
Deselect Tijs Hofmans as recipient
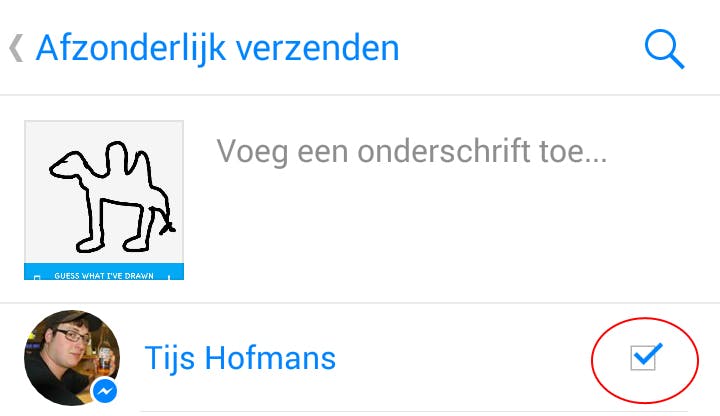click(643, 358)
